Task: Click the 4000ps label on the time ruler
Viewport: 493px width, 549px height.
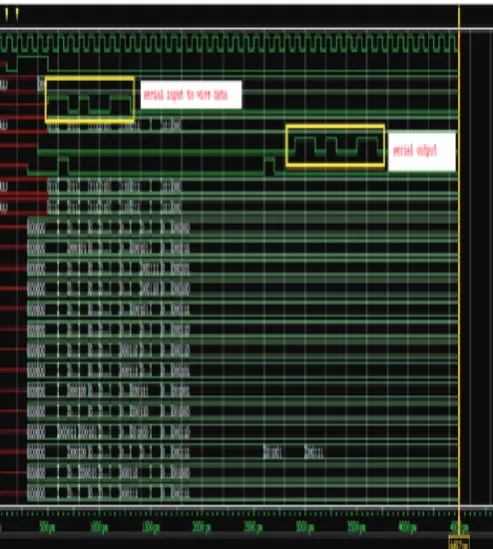Action: point(407,527)
